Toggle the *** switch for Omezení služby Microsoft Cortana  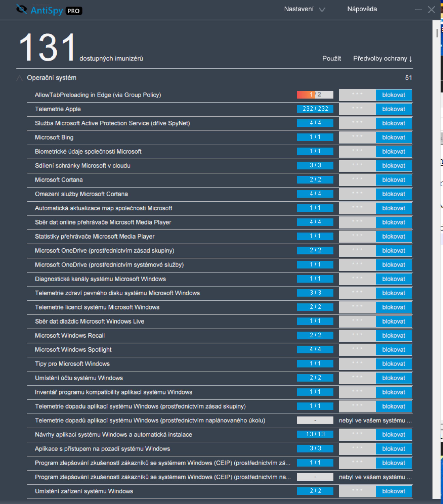pyautogui.click(x=357, y=194)
